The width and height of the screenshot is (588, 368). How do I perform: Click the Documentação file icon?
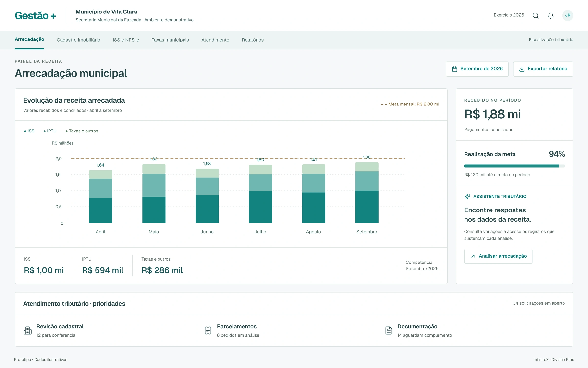[389, 330]
